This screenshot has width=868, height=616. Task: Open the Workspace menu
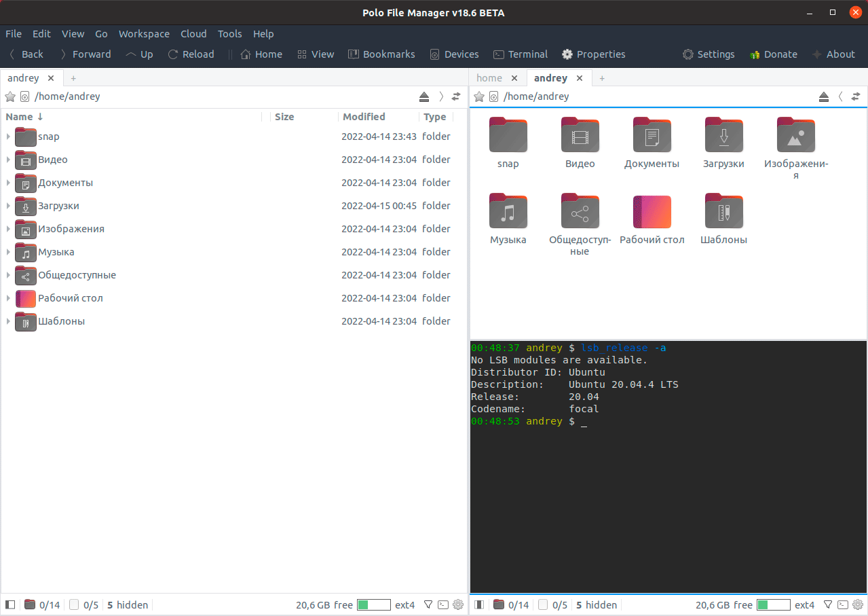click(144, 34)
